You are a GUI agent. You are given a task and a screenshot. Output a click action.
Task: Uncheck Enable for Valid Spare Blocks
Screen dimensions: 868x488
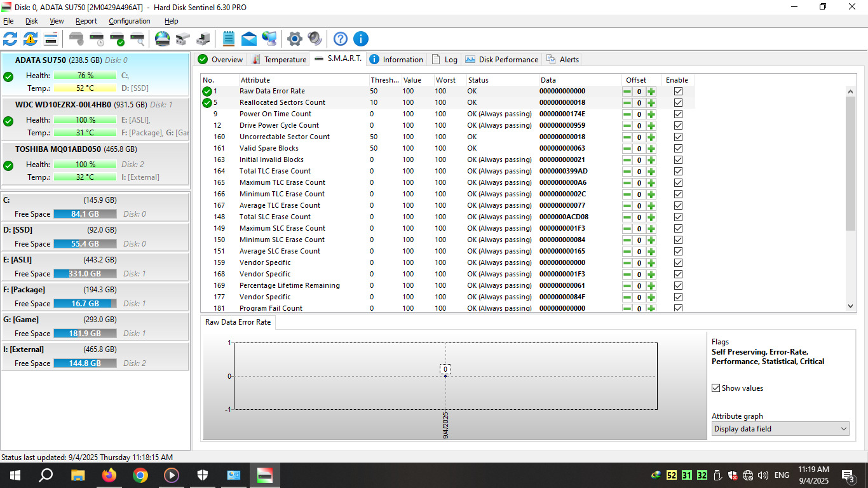678,149
